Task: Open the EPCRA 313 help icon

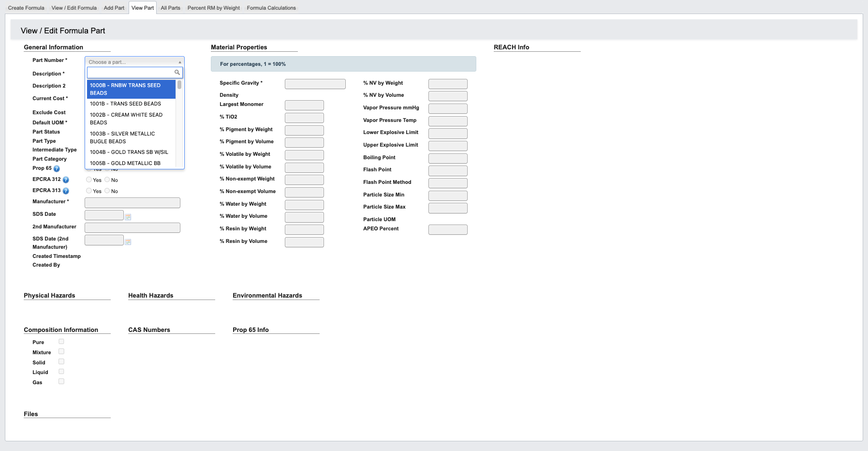Action: (66, 191)
